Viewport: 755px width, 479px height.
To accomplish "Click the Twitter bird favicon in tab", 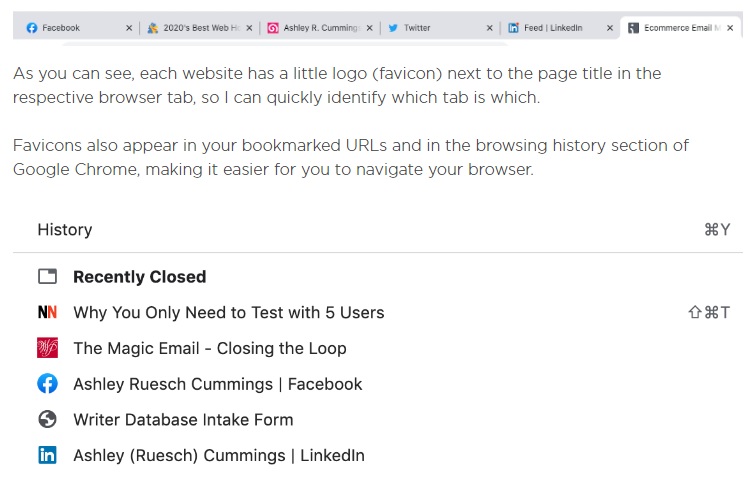I will click(x=393, y=28).
